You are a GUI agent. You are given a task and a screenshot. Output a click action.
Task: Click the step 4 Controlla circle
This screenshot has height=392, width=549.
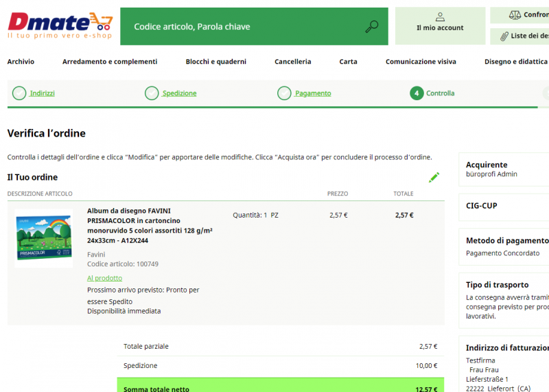417,93
